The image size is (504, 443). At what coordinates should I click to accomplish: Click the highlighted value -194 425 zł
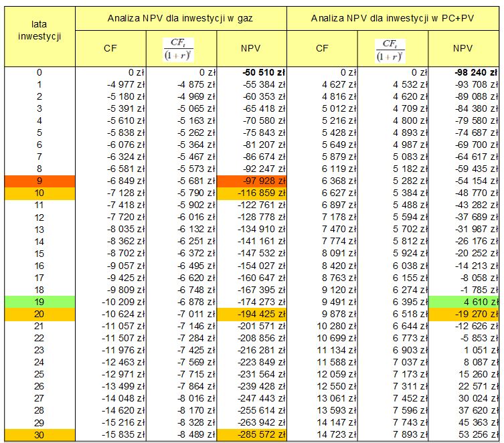point(252,314)
